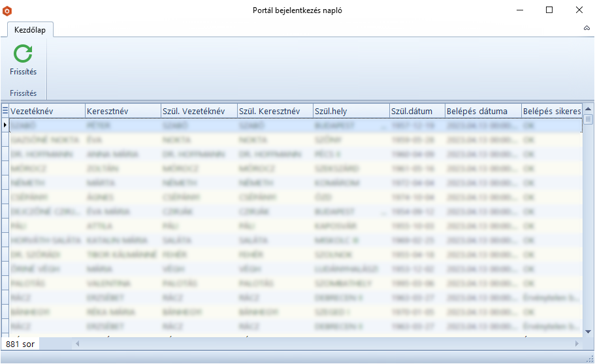This screenshot has height=364, width=595.
Task: Sort by the Vezetéknév column header
Action: point(47,111)
